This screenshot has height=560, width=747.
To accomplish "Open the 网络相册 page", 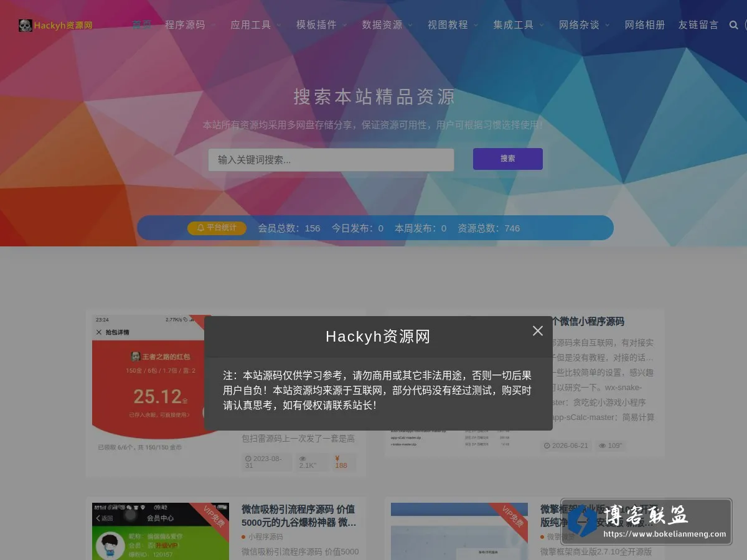I will (645, 25).
